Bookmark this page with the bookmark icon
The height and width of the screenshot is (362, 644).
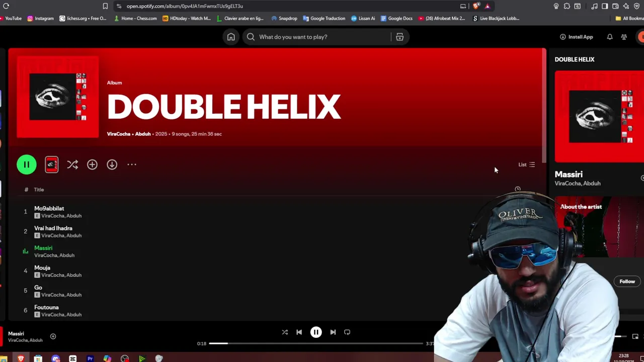pos(105,6)
